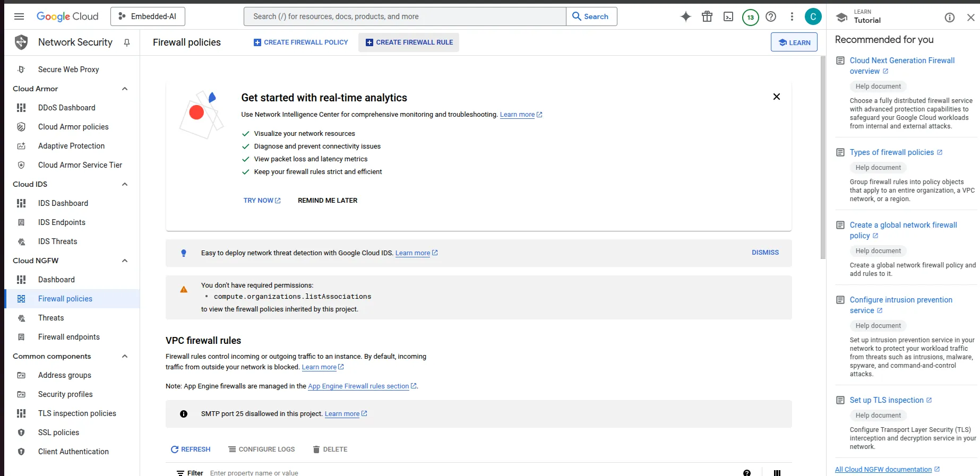Open Client Authentication sidebar item

point(72,452)
